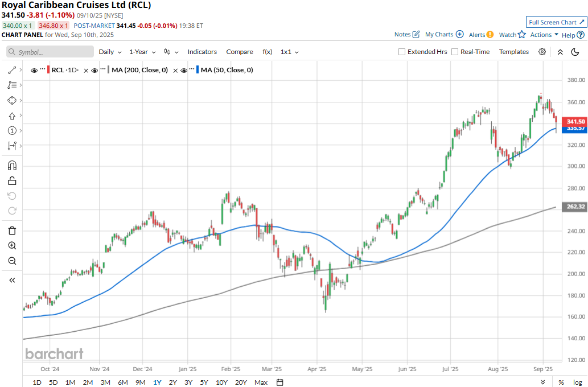
Task: Open the 1x1 grid layout dropdown
Action: (x=289, y=52)
